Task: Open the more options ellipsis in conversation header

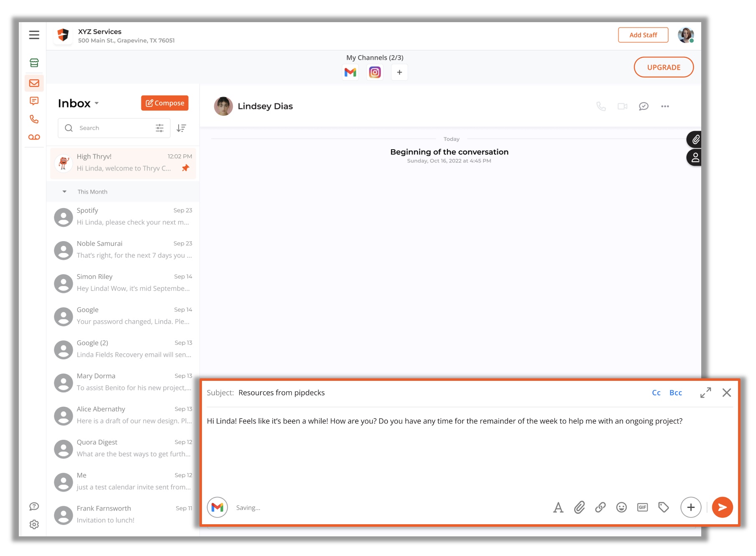Action: click(665, 106)
